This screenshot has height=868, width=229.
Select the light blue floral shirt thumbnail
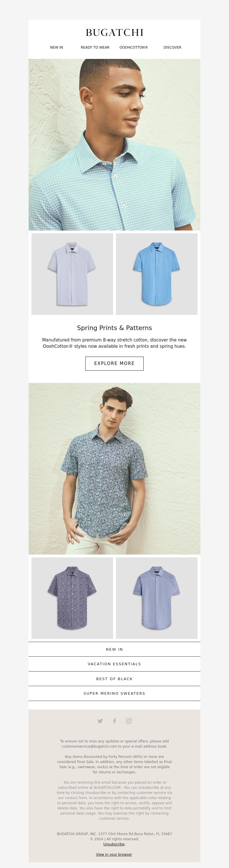click(157, 598)
